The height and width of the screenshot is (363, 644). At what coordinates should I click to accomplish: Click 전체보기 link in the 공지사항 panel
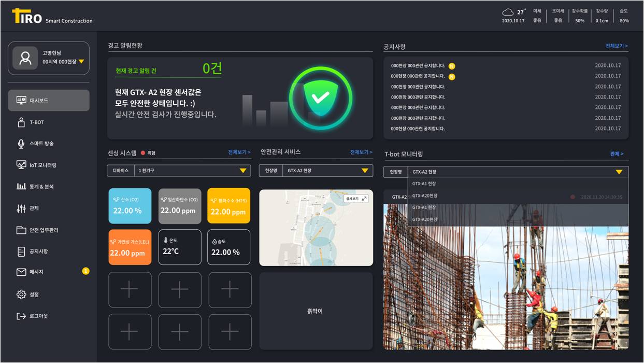pyautogui.click(x=617, y=46)
